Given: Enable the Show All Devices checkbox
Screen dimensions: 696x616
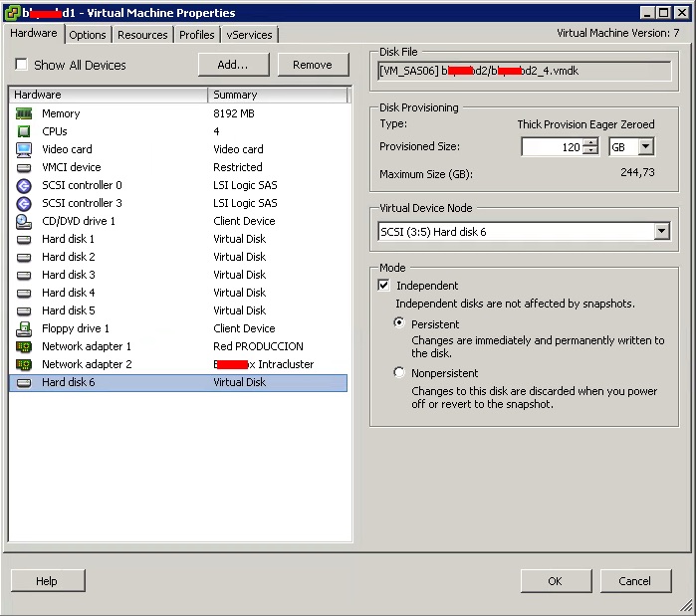Looking at the screenshot, I should [x=21, y=65].
